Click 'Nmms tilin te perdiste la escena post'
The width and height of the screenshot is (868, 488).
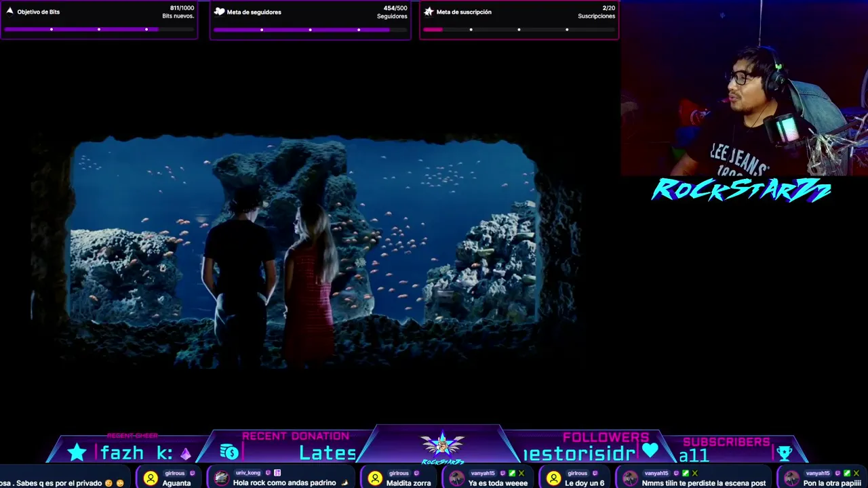tap(703, 483)
